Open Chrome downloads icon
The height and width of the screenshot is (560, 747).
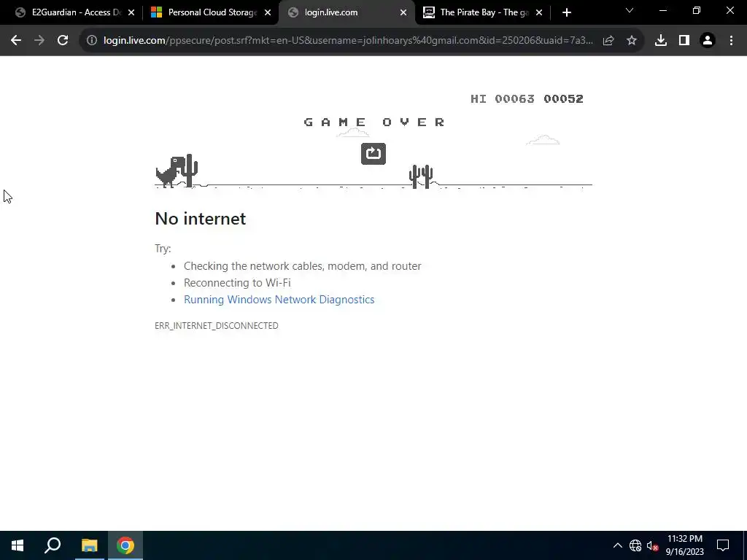pos(661,41)
